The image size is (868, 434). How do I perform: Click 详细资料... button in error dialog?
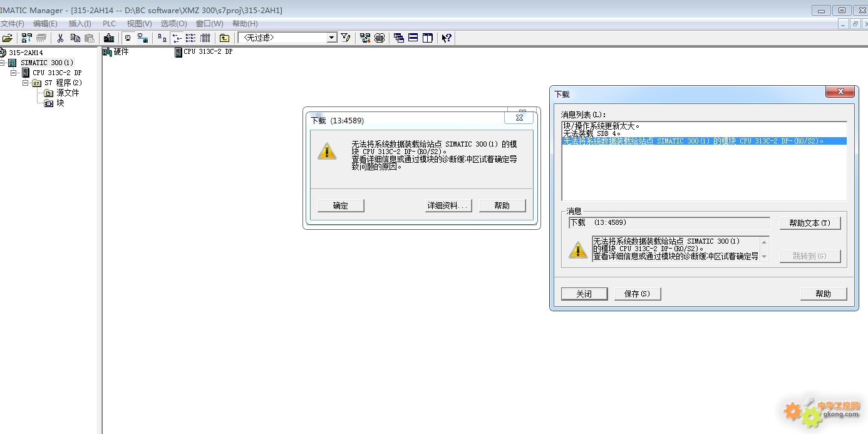coord(448,205)
